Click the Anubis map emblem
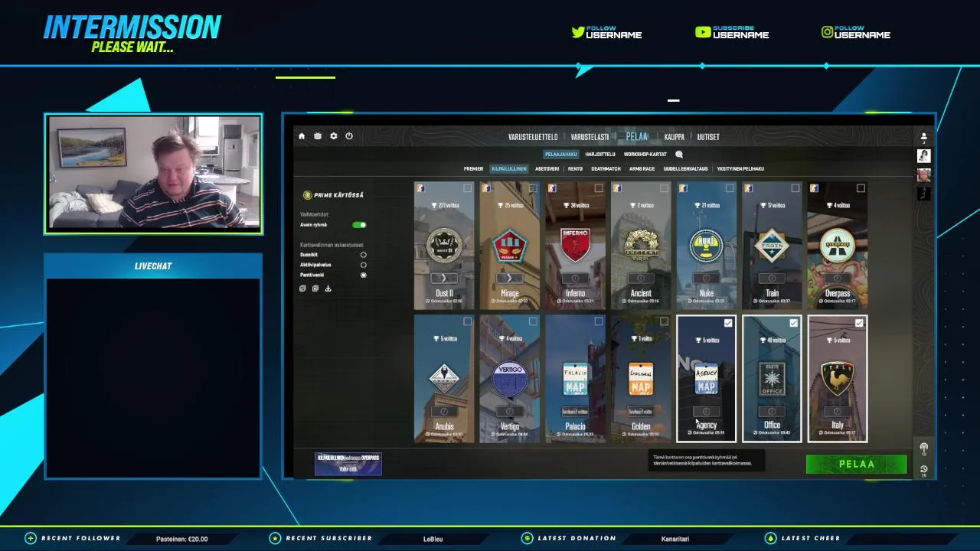 pos(444,377)
